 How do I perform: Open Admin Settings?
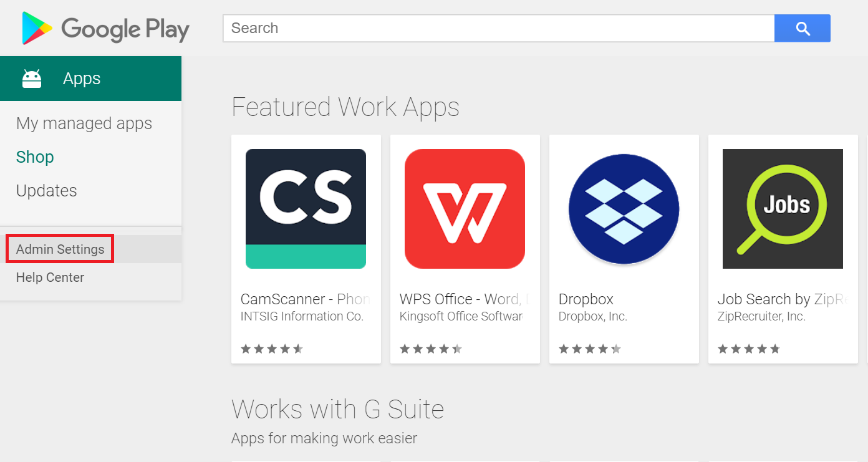point(60,249)
